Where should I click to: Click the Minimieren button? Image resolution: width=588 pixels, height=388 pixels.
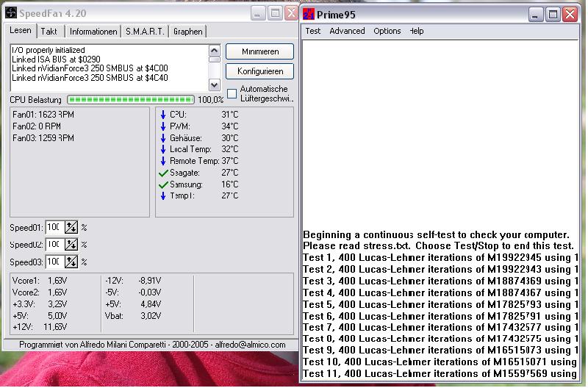pos(260,51)
